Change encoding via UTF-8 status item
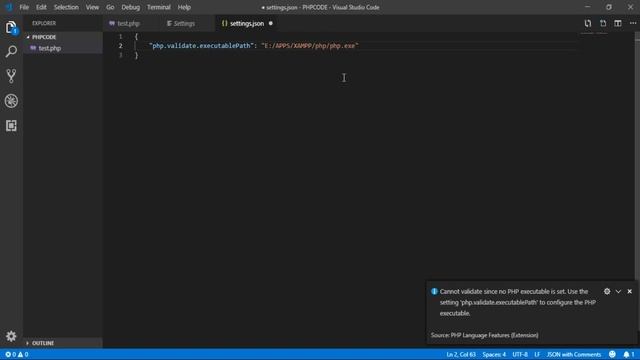640x360 pixels. tap(520, 354)
